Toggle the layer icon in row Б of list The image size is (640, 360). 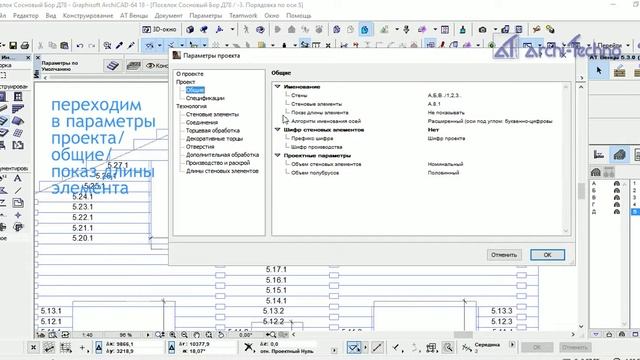pyautogui.click(x=616, y=191)
